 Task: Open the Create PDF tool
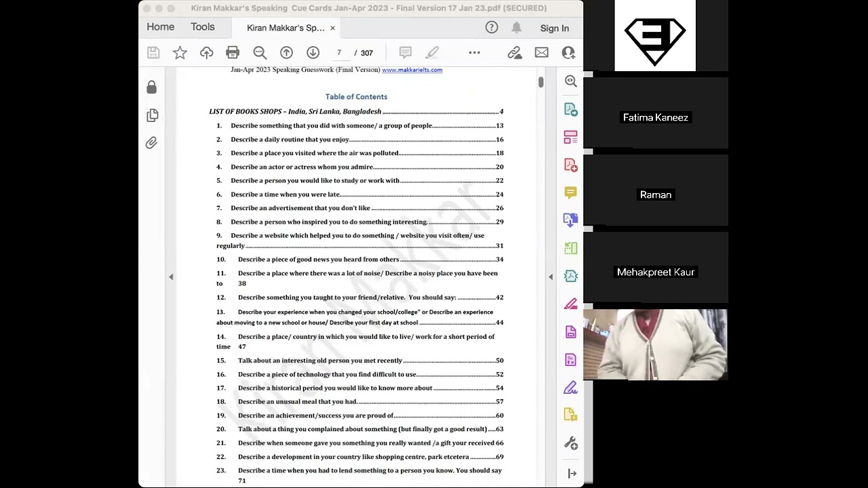[571, 165]
